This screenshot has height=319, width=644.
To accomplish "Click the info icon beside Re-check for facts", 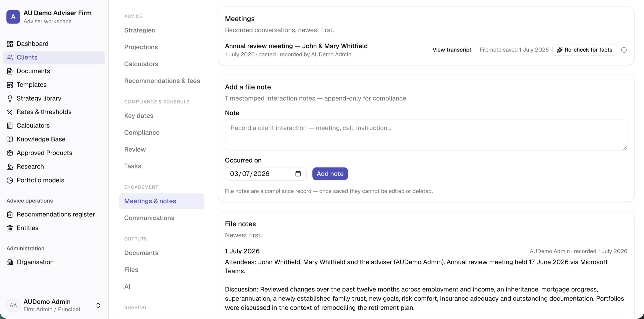I will 624,50.
